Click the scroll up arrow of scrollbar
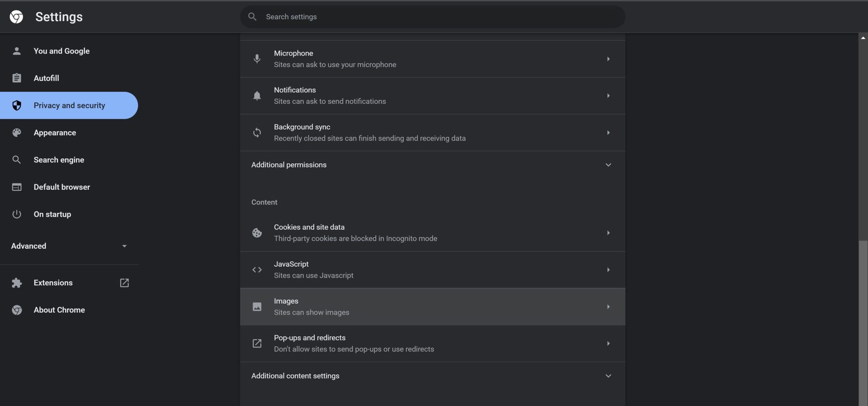The image size is (868, 406). point(863,38)
